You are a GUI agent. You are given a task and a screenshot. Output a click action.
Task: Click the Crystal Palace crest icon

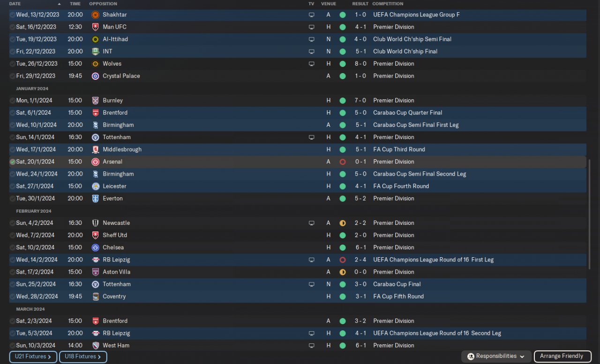(x=95, y=76)
